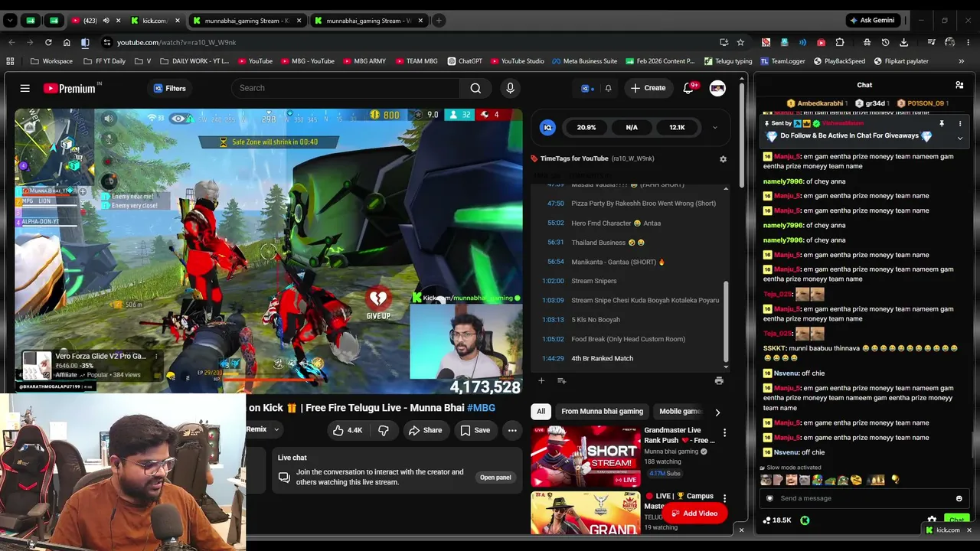Open more actions ellipsis under video
Image resolution: width=980 pixels, height=551 pixels.
point(512,430)
